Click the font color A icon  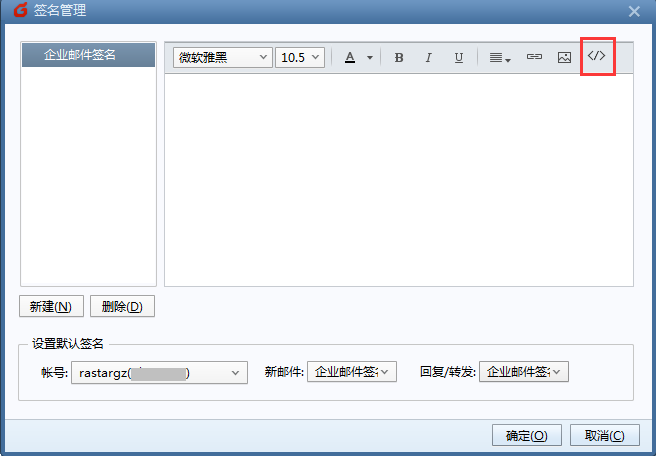(350, 58)
